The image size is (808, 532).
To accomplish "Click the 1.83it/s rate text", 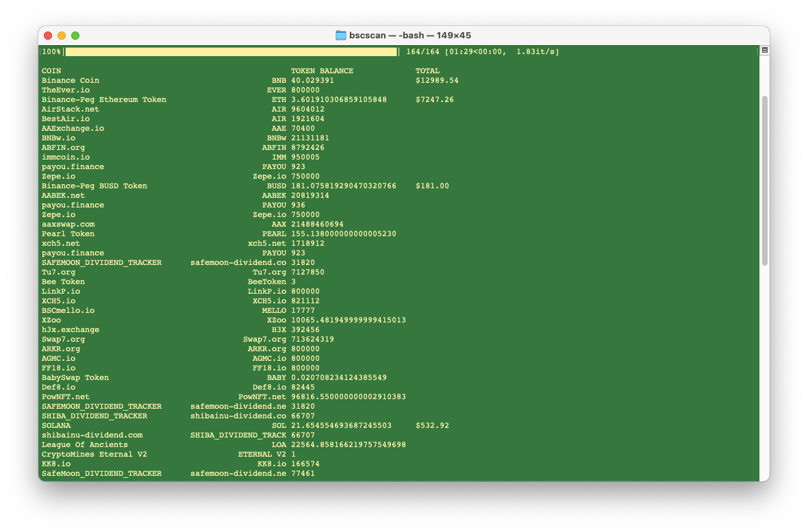I will (535, 51).
